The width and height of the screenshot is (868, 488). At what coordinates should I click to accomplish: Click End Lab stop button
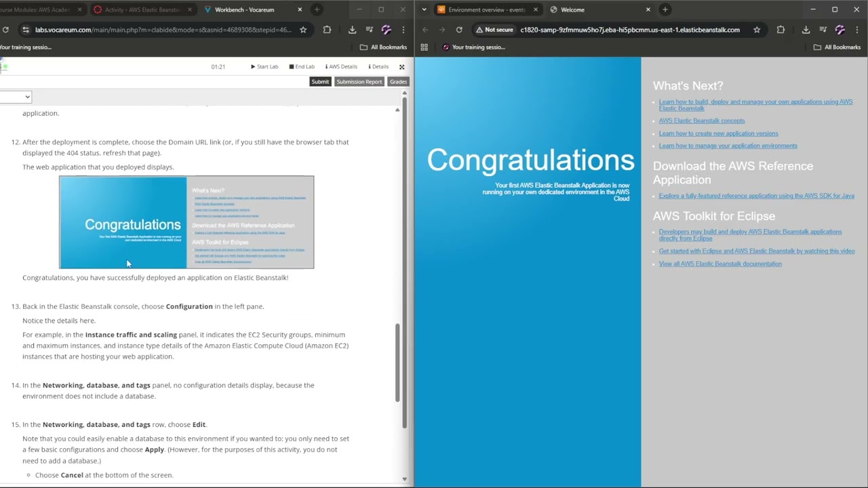tap(302, 66)
